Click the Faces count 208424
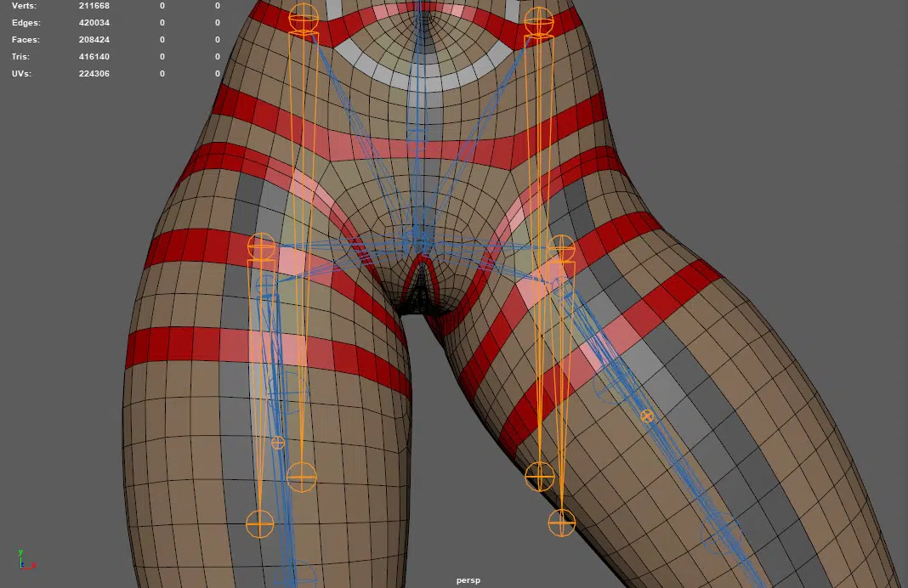The width and height of the screenshot is (908, 588). 94,39
